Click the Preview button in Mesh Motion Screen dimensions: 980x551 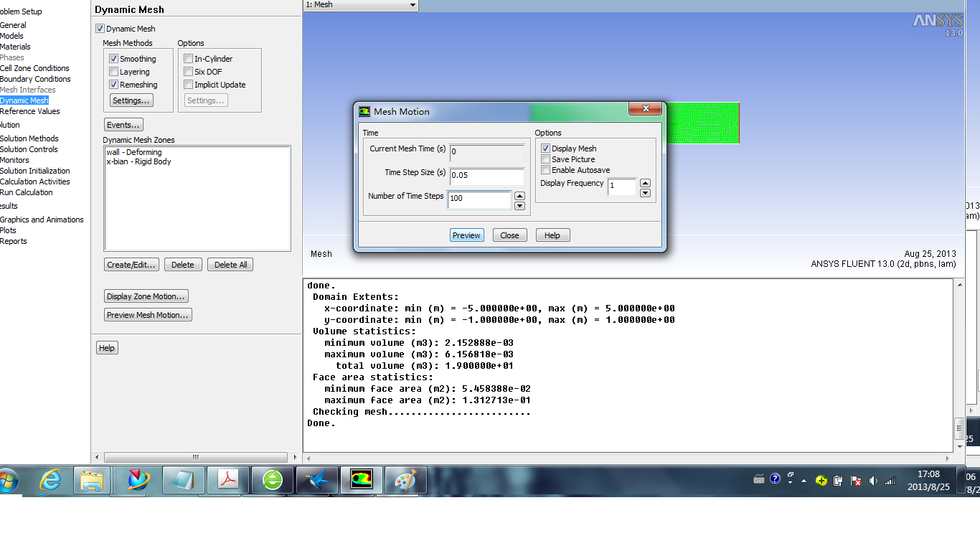click(466, 235)
